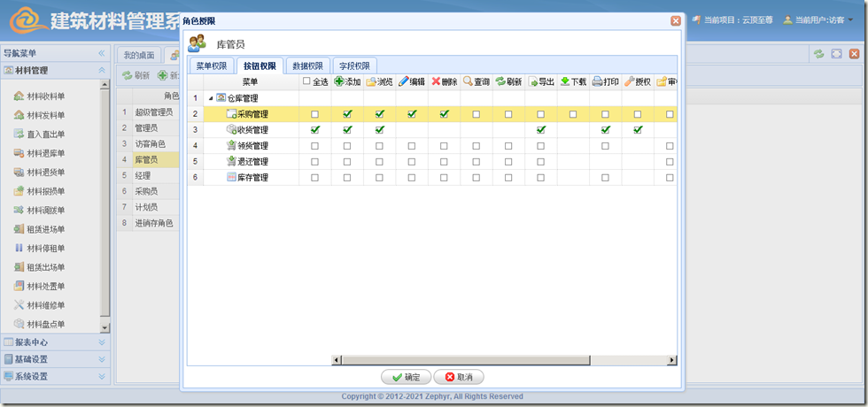868x407 pixels.
Task: Open the 当前用户 dropdown arrow
Action: (851, 19)
